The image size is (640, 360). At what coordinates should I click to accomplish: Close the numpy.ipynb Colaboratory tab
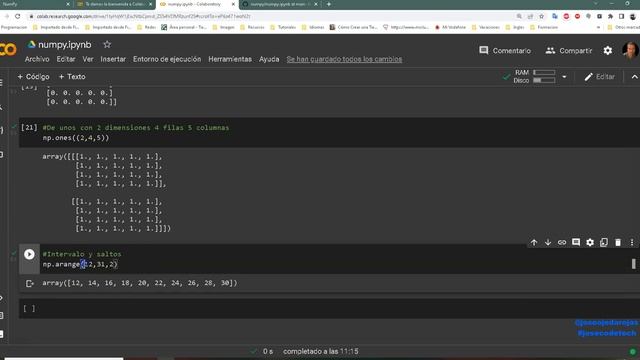tap(233, 4)
